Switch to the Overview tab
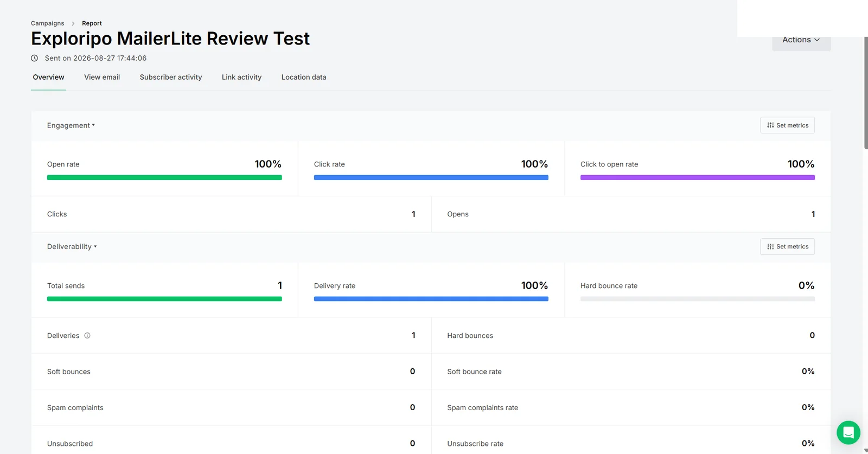 coord(49,77)
